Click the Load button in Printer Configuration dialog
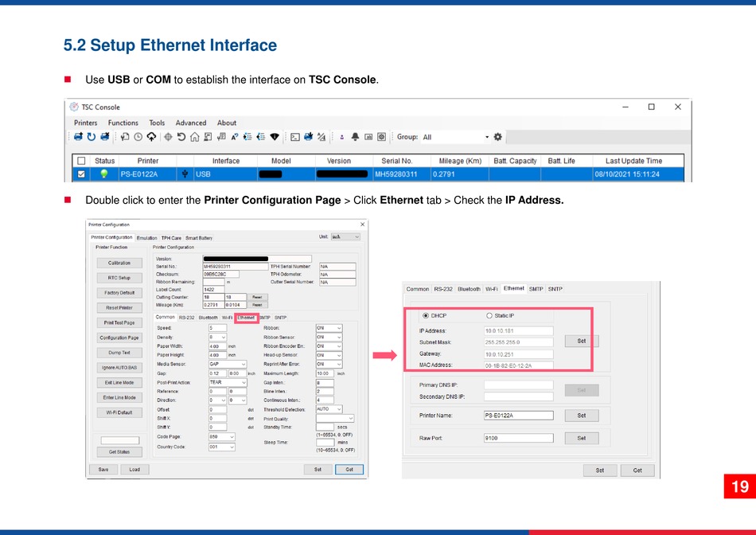The image size is (756, 535). pos(134,470)
